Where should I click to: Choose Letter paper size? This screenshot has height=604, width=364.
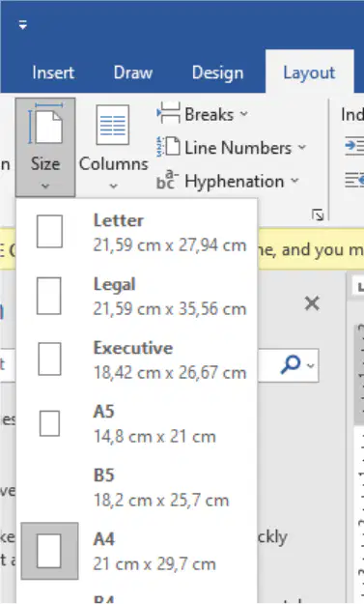(136, 232)
